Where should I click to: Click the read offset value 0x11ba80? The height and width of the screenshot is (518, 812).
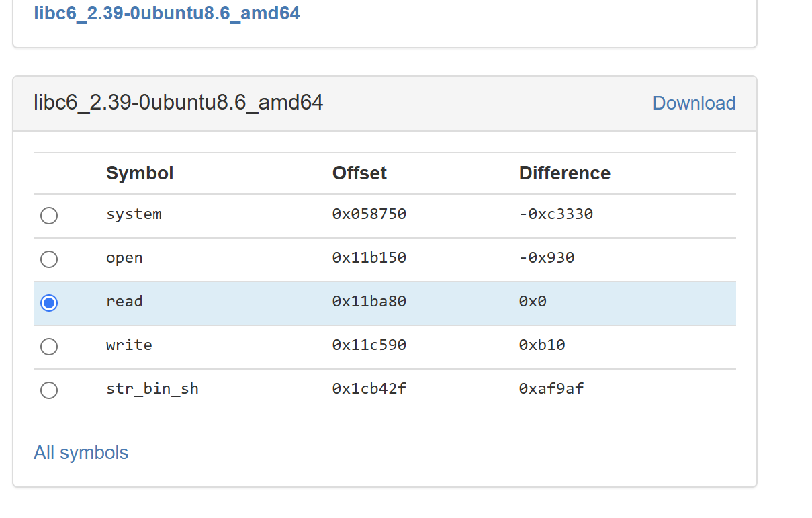(369, 302)
